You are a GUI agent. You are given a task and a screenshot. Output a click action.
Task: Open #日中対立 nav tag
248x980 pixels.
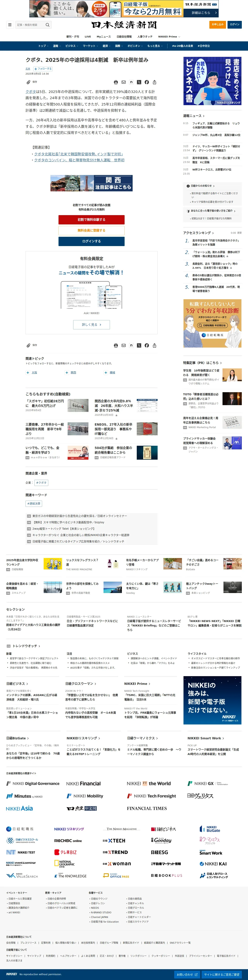pyautogui.click(x=204, y=46)
